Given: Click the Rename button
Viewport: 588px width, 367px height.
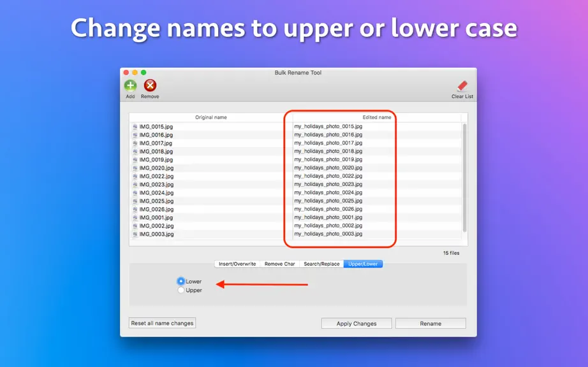Looking at the screenshot, I should (x=430, y=324).
